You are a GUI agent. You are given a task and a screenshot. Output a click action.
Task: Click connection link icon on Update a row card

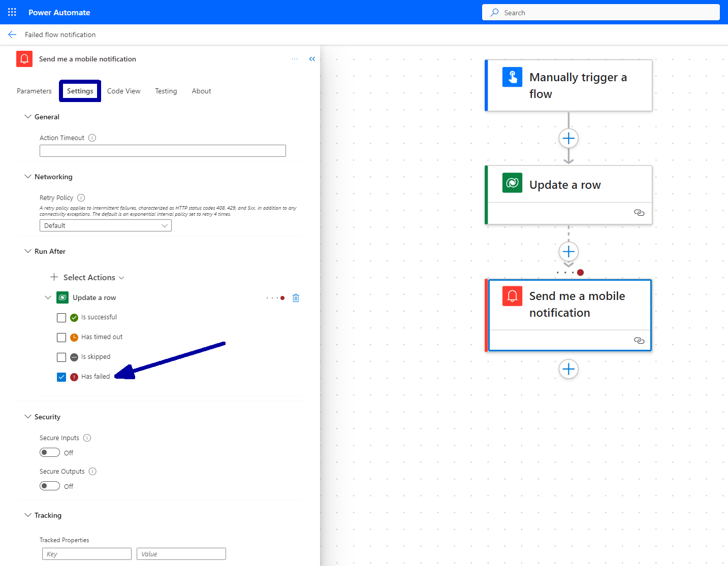click(639, 213)
